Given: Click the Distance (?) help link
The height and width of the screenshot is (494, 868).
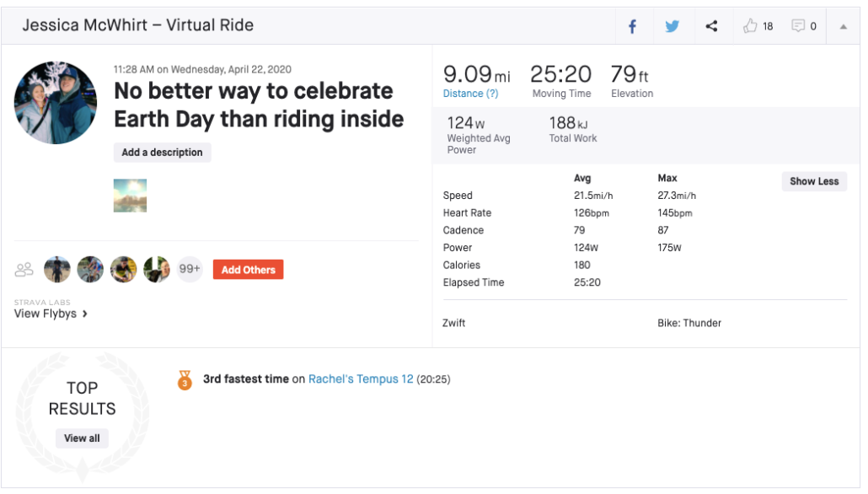Looking at the screenshot, I should click(x=470, y=94).
